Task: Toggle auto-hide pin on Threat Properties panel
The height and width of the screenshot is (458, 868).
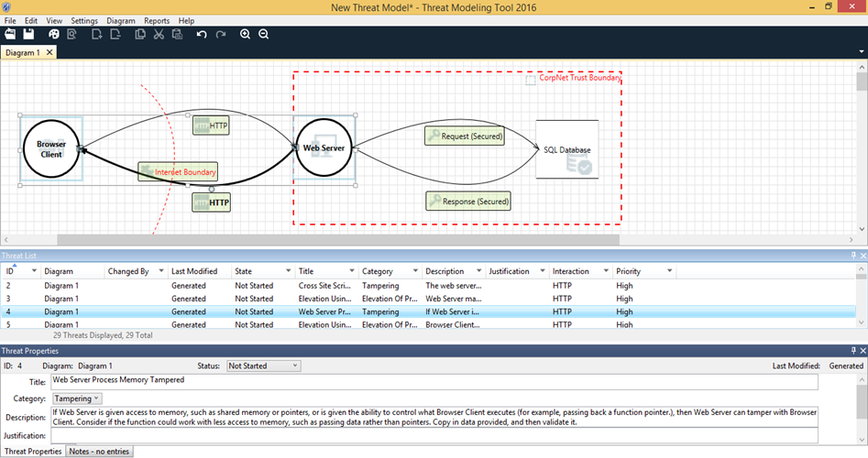Action: coord(852,351)
